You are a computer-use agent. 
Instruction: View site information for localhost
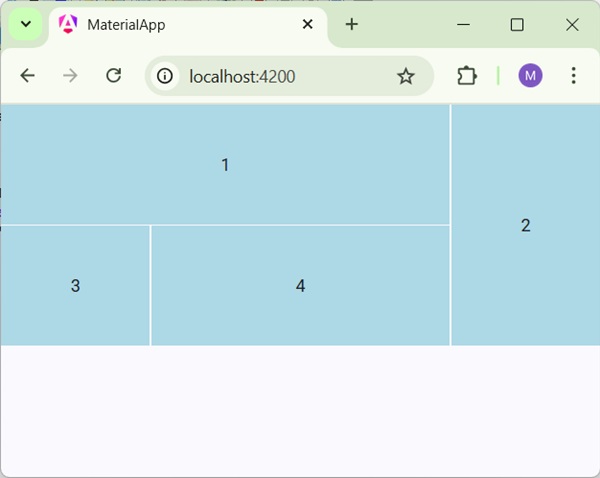click(165, 76)
